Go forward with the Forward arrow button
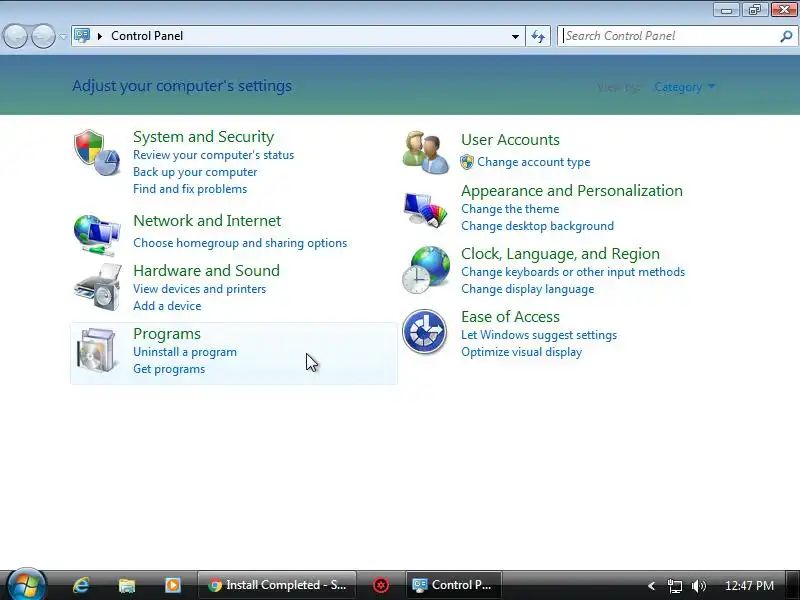 point(43,37)
